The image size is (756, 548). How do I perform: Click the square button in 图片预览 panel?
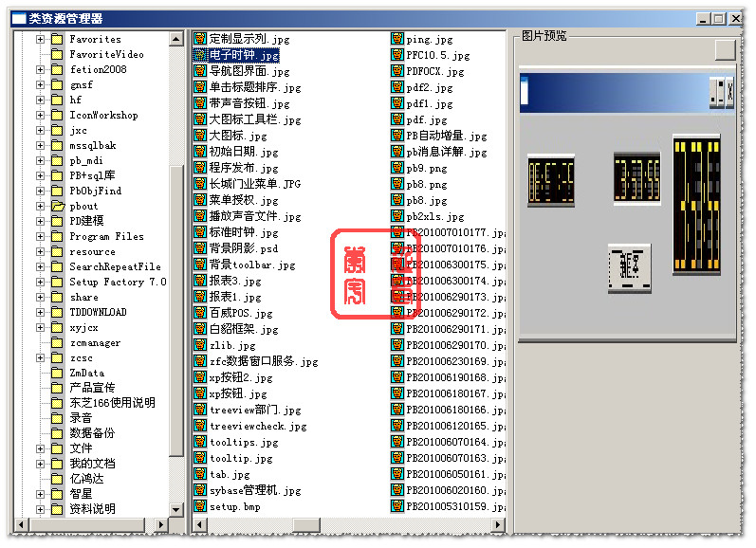pos(725,49)
